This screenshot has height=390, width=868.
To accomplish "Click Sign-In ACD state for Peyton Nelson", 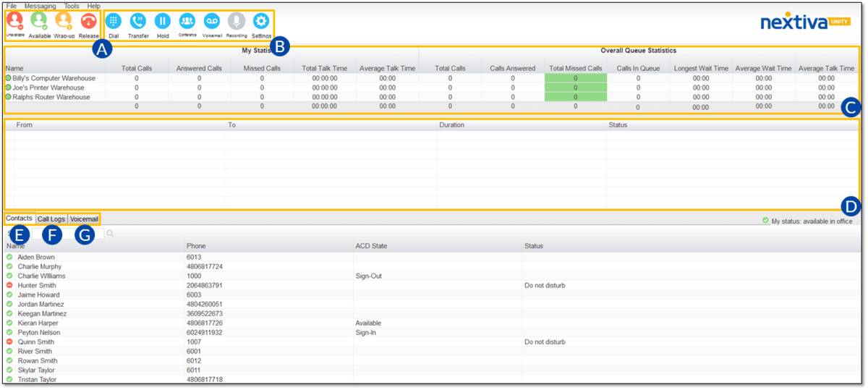I will (366, 332).
